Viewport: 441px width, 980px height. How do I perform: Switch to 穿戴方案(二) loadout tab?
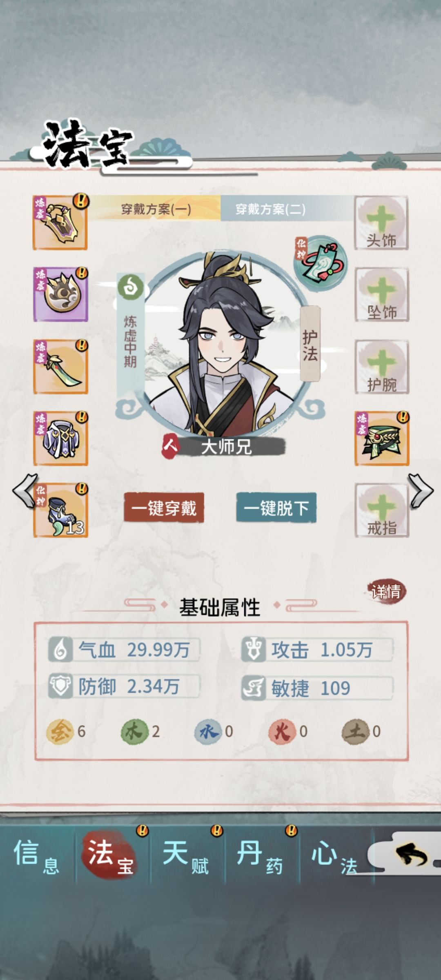coord(270,209)
